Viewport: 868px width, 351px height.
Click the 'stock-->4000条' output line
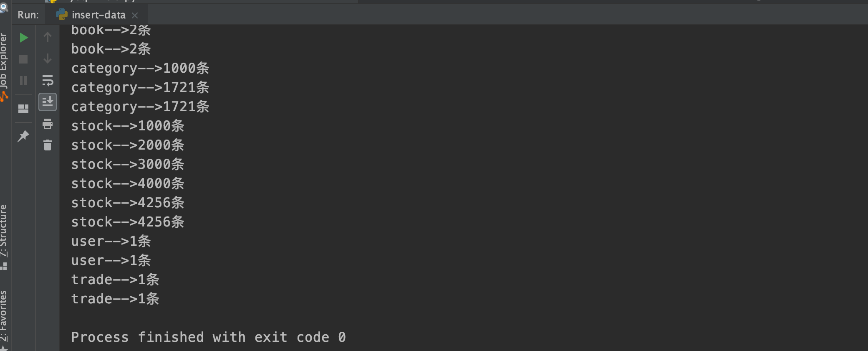click(128, 183)
